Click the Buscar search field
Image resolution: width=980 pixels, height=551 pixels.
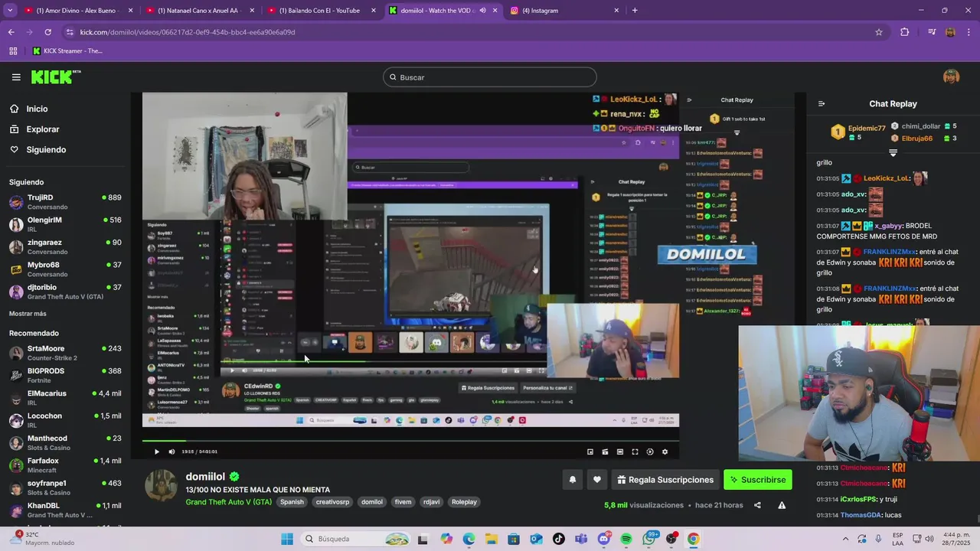[x=490, y=77]
